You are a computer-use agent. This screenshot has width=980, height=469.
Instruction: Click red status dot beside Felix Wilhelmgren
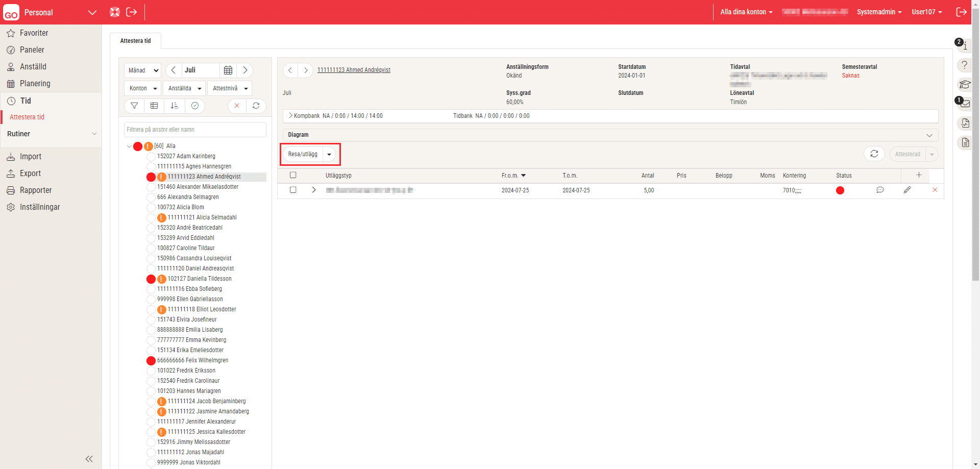coord(151,361)
